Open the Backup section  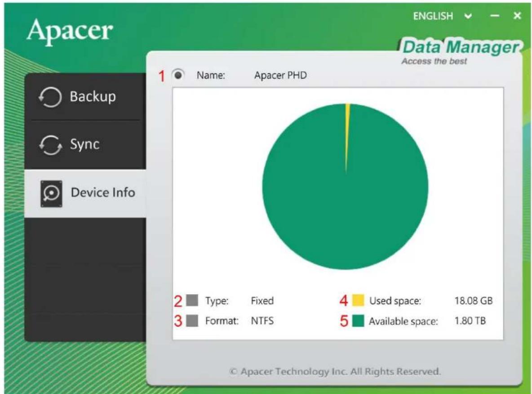85,96
